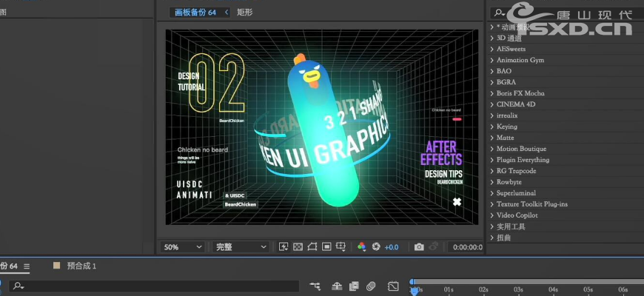This screenshot has width=644, height=296.
Task: Click the 03s mark on time ruler
Action: tap(518, 290)
